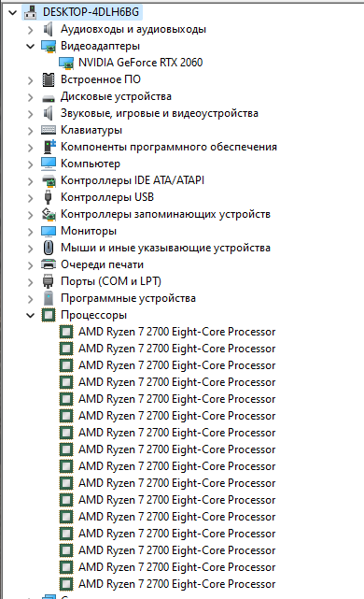This screenshot has width=364, height=599.
Task: Select the 'Видеоадаптеры' label
Action: 101,46
